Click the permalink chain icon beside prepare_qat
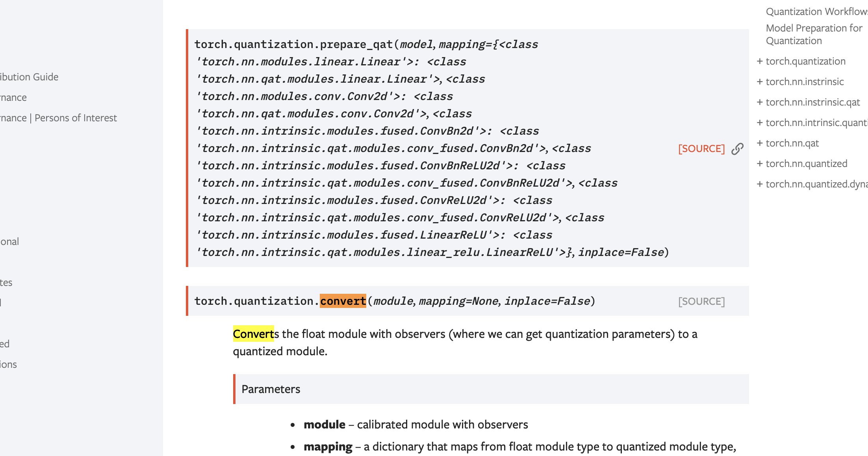868x456 pixels. pos(738,148)
